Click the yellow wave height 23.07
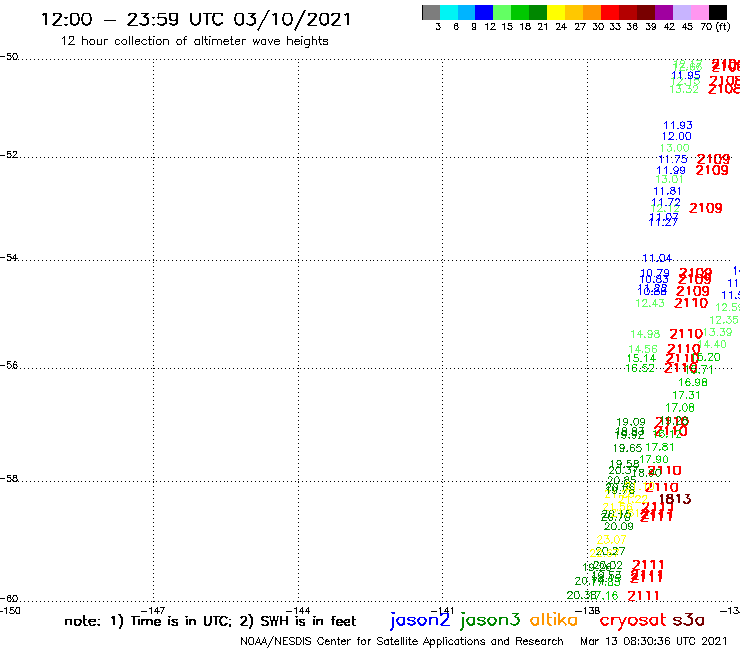 (x=612, y=539)
